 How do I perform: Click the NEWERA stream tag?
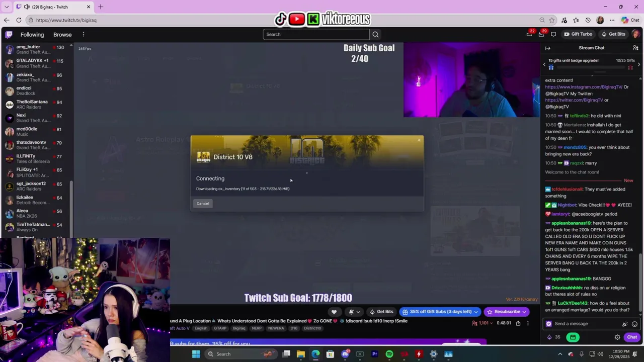(x=276, y=328)
